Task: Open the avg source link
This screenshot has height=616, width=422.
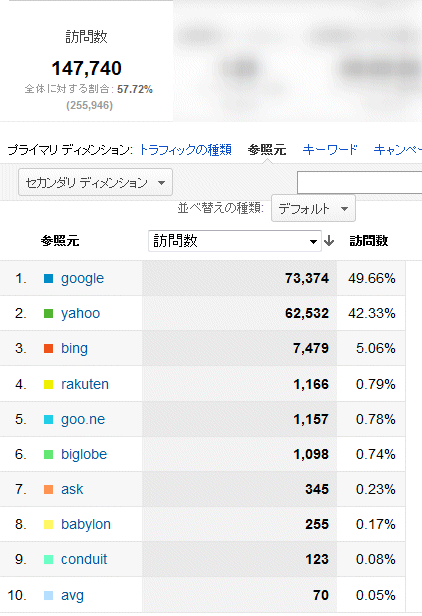Action: coord(72,595)
